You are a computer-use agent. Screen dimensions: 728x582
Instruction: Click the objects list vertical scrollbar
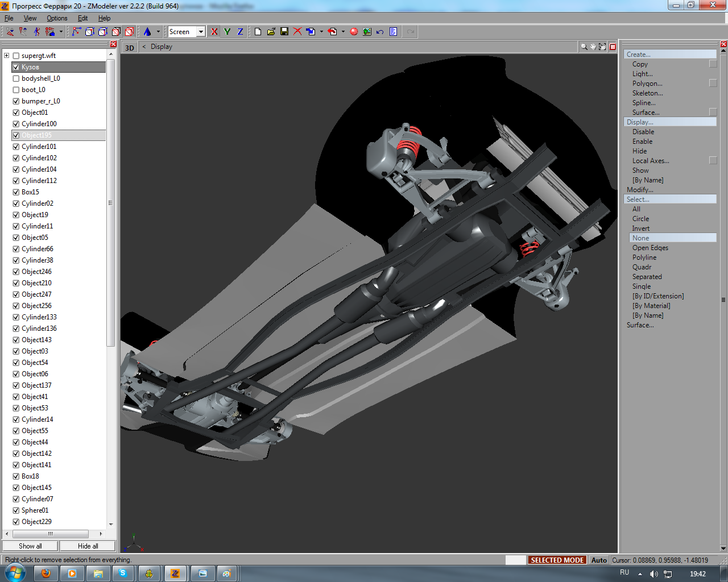click(x=110, y=203)
